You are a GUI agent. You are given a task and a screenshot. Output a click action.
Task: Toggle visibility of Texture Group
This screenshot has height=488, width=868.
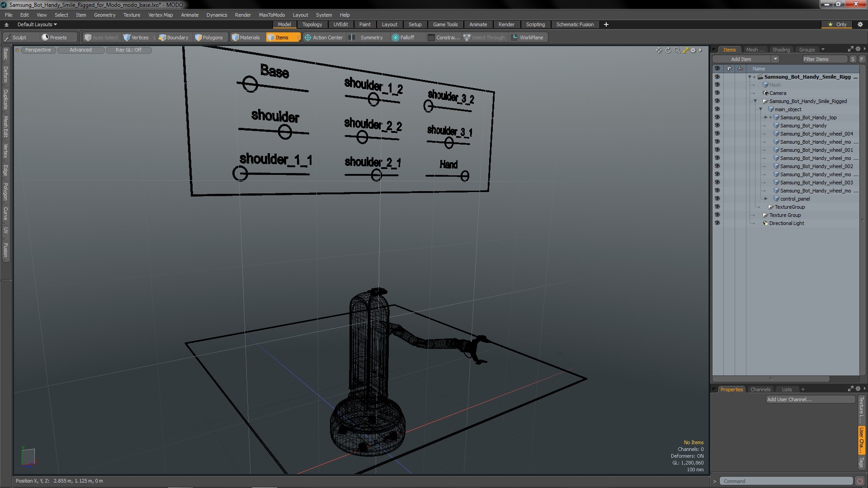tap(717, 215)
